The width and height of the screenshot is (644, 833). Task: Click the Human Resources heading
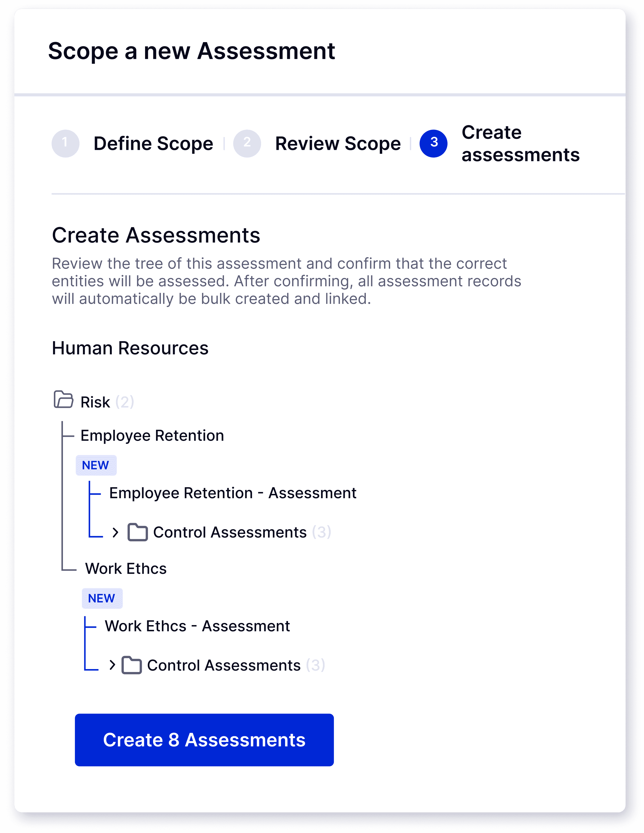(130, 348)
